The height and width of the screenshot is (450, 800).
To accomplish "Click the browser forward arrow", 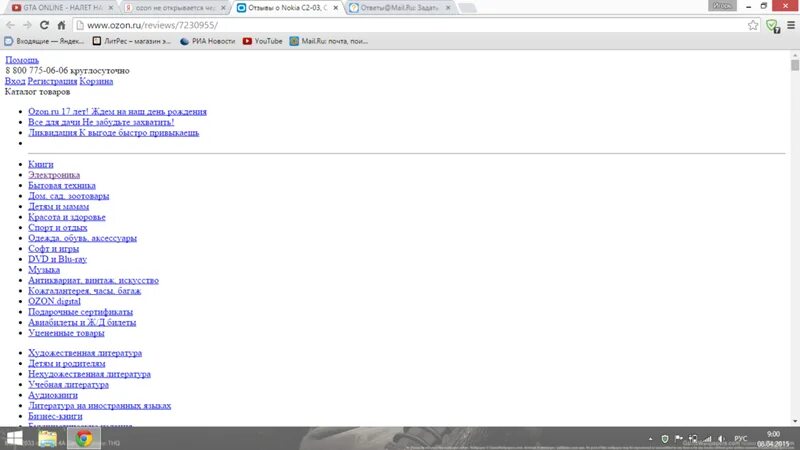I will pos(27,25).
